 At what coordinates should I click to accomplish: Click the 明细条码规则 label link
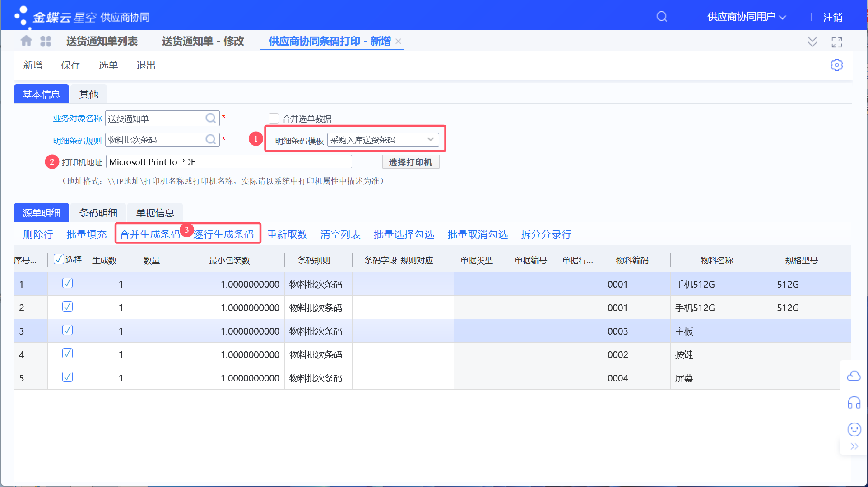pos(78,141)
